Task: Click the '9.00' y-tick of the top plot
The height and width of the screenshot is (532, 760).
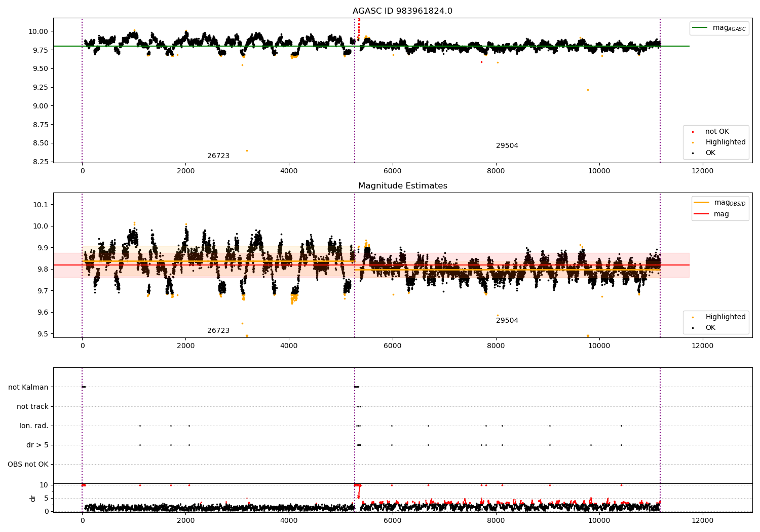Action: click(40, 106)
